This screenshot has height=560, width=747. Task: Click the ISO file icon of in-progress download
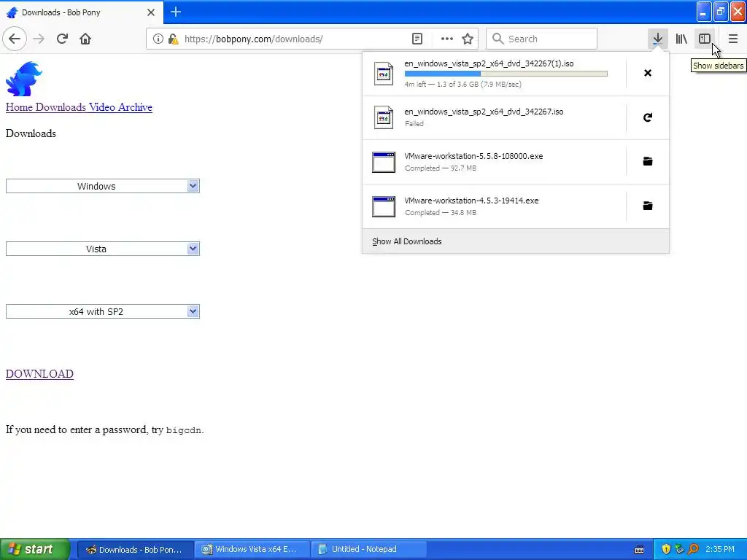coord(384,74)
